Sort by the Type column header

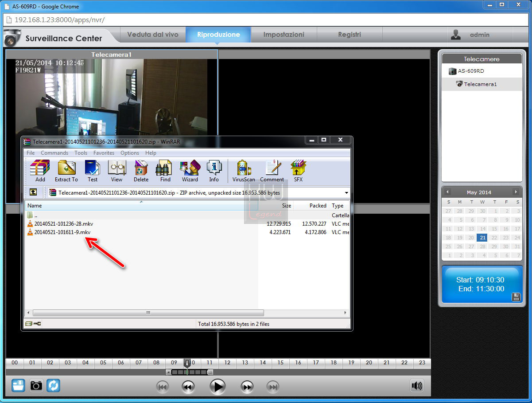click(339, 206)
